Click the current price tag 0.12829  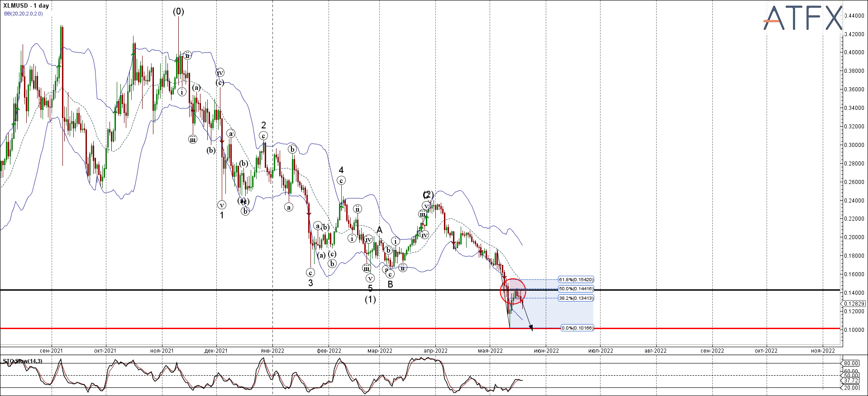[853, 304]
